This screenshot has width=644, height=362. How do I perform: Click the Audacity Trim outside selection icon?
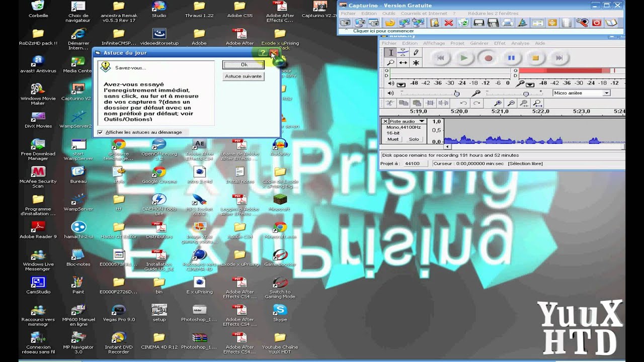pyautogui.click(x=430, y=103)
